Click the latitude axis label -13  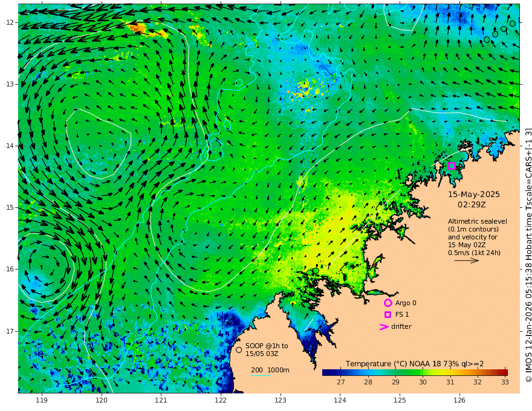pos(10,84)
